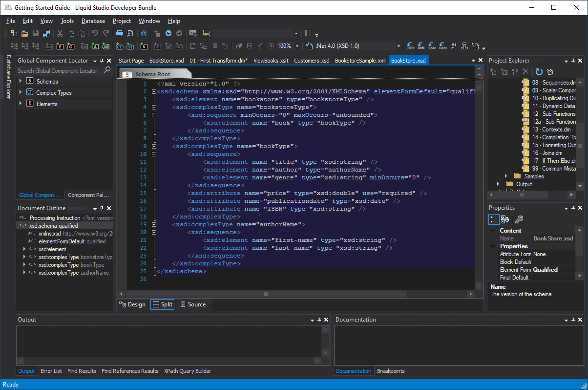Click the Update/refresh circular arrow toolbar icon
588x390 pixels.
pyautogui.click(x=144, y=33)
